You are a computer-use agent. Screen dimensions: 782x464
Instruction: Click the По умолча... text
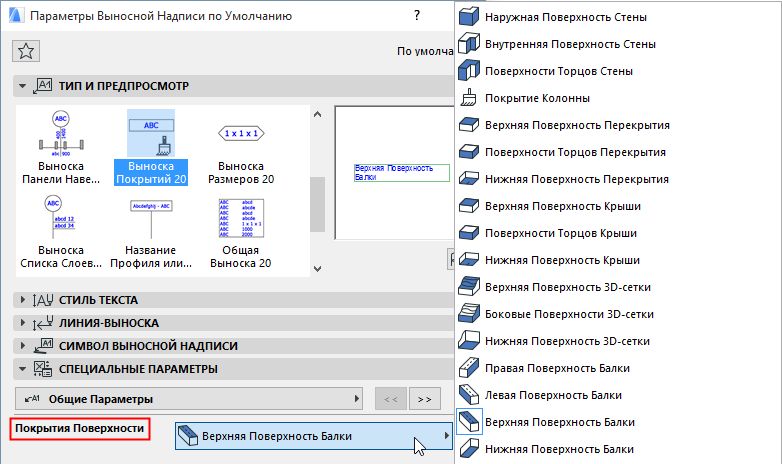425,51
